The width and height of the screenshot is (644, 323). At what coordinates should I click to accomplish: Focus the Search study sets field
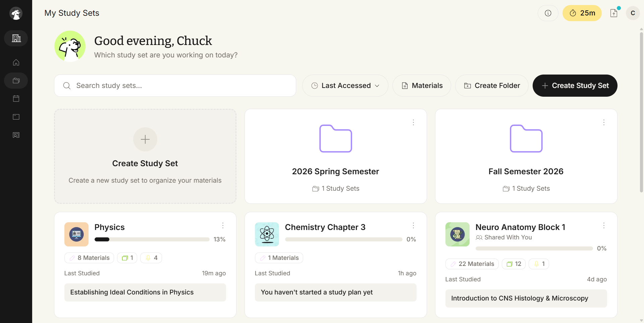point(175,86)
